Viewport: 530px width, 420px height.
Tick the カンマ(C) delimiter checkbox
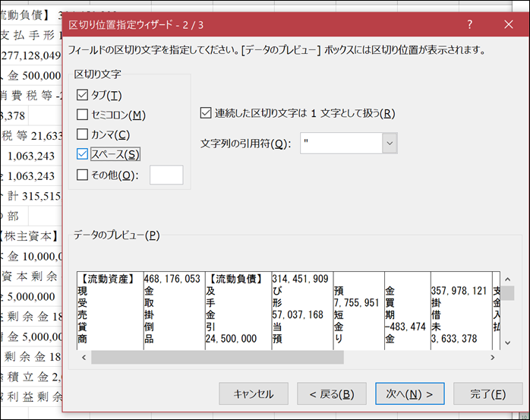click(x=83, y=134)
